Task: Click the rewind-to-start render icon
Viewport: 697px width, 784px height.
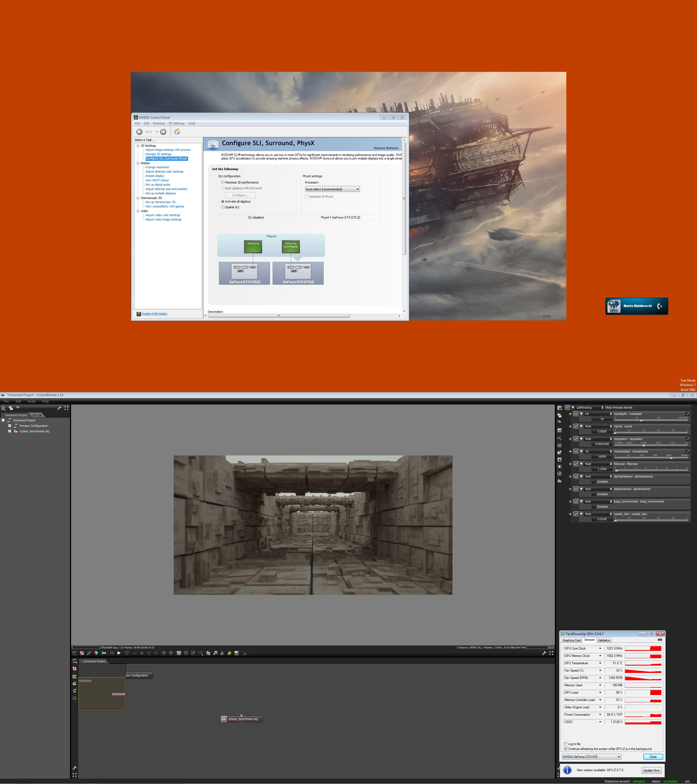Action: [104, 653]
